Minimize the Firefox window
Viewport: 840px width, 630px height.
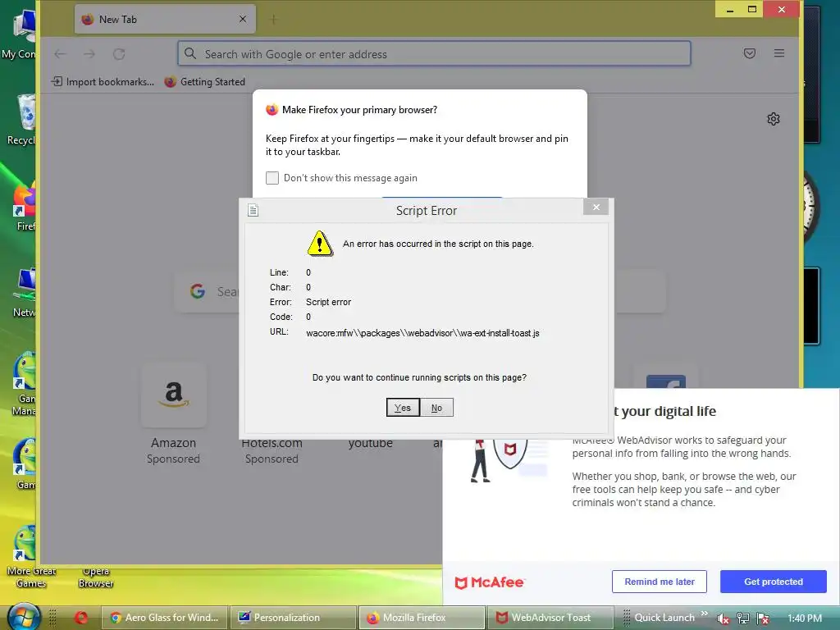coord(730,9)
